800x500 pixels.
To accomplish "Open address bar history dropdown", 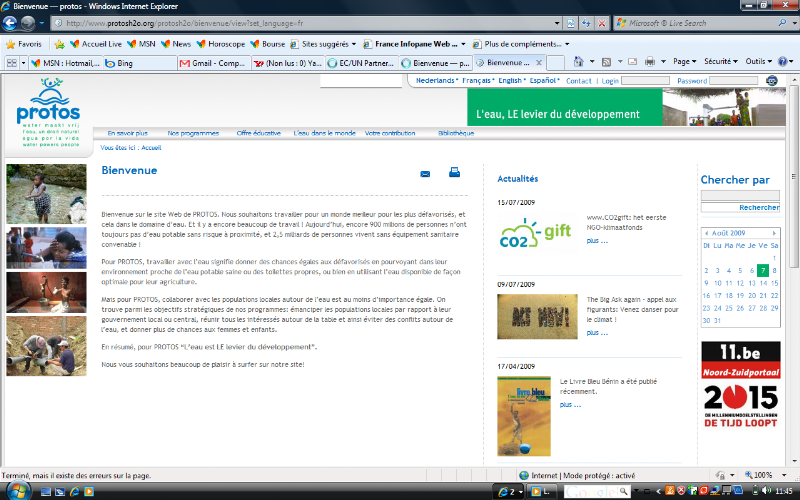I will [x=557, y=23].
